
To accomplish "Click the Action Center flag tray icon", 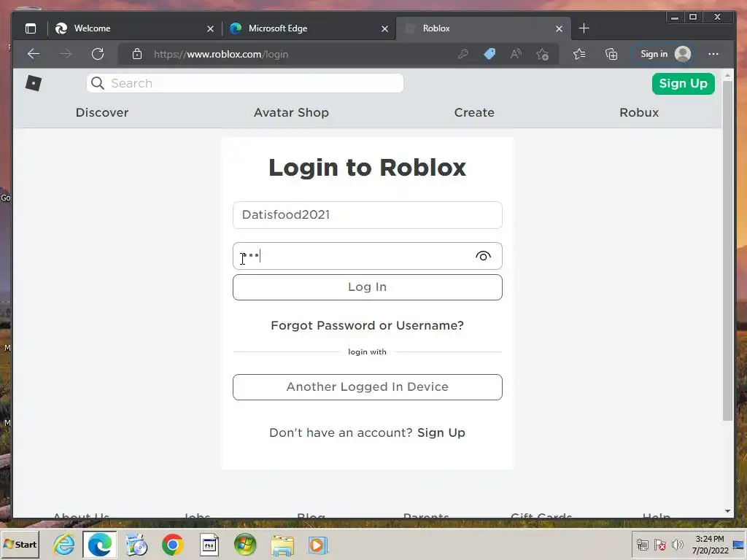I will tap(659, 545).
